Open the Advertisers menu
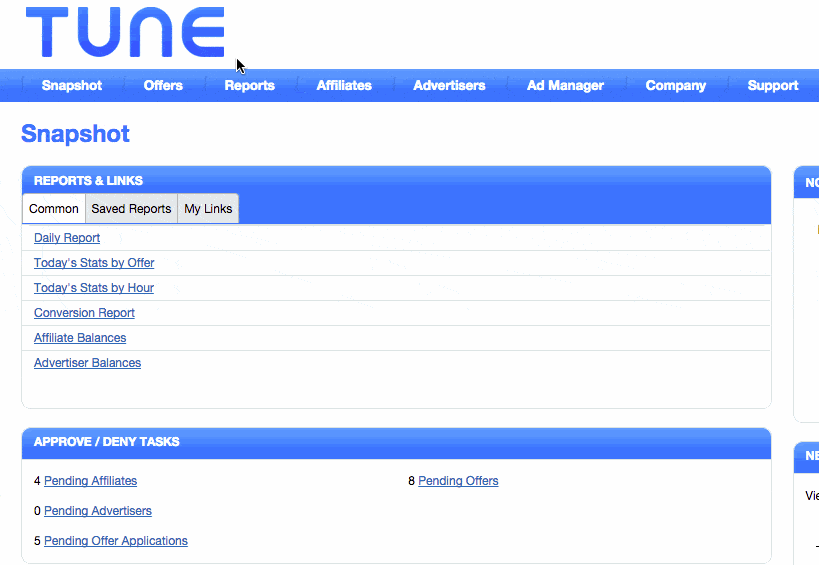 (449, 86)
